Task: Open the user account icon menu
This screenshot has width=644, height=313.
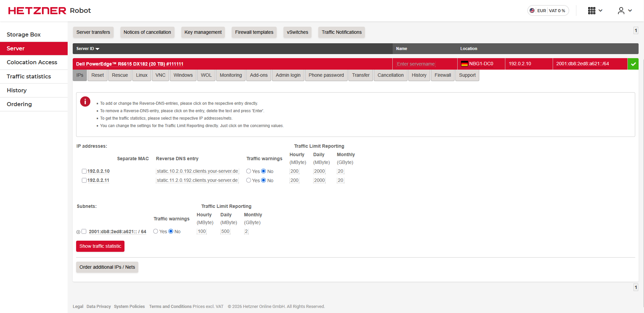Action: click(621, 10)
